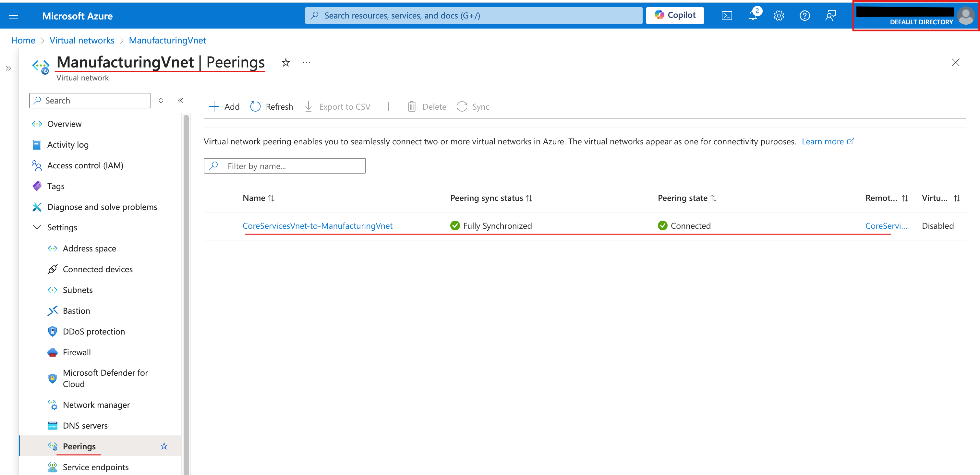Open the portal hamburger menu

pyautogui.click(x=14, y=16)
